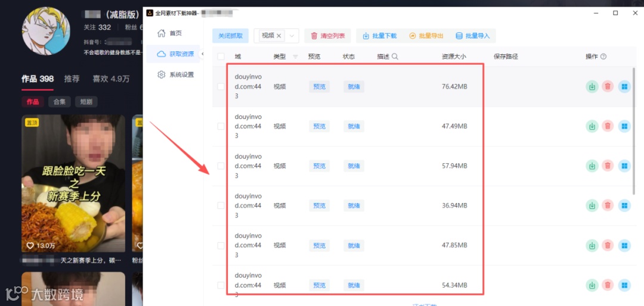The image size is (644, 306).
Task: Open the 跟脸脸吃一天 video thumbnail
Action: click(73, 183)
